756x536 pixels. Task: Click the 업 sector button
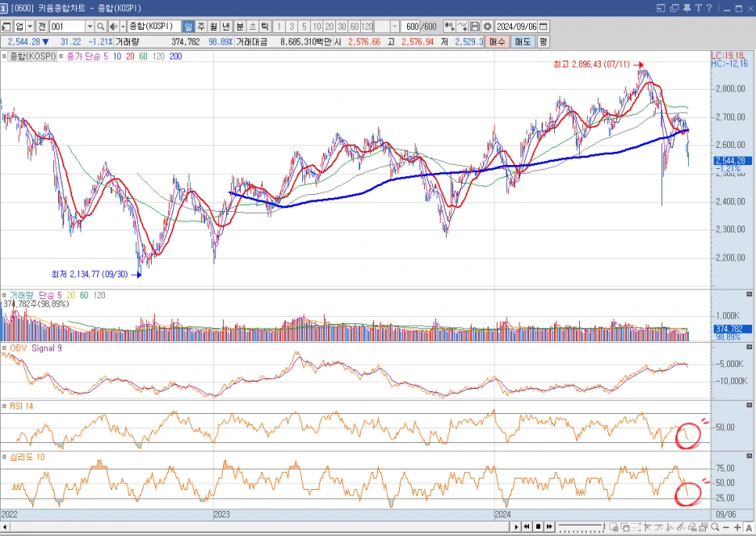point(19,27)
